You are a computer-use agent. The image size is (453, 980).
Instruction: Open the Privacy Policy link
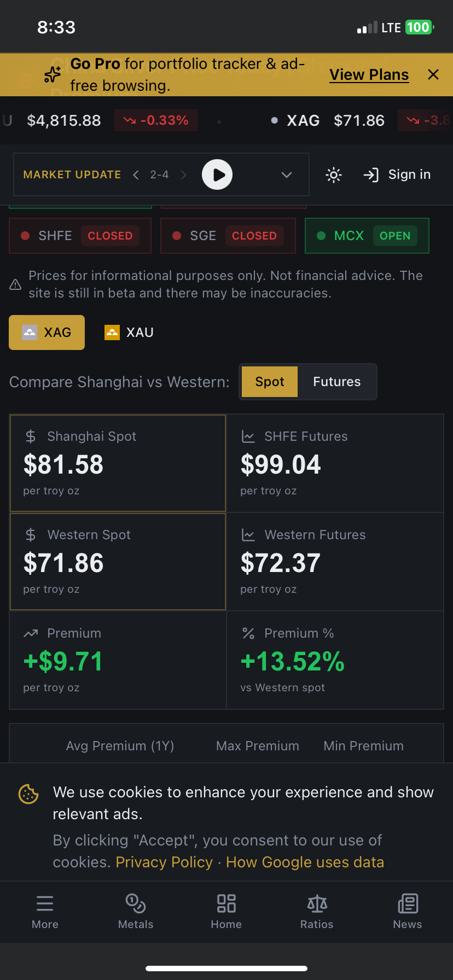click(164, 862)
